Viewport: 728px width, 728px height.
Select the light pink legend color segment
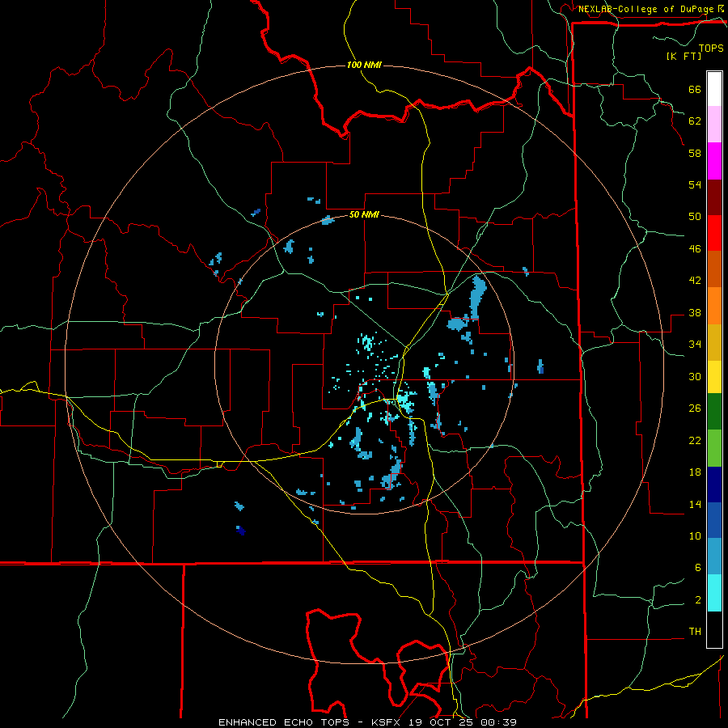tap(714, 125)
